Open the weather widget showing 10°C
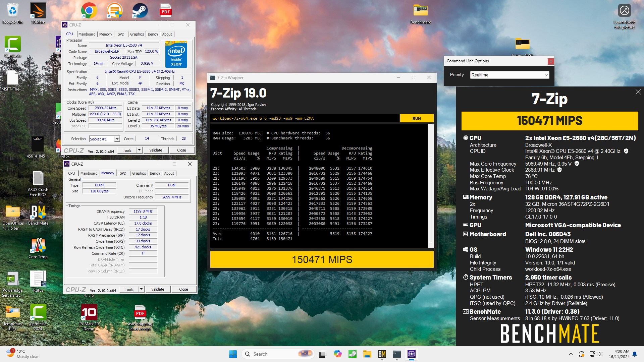The height and width of the screenshot is (362, 644). [x=23, y=354]
